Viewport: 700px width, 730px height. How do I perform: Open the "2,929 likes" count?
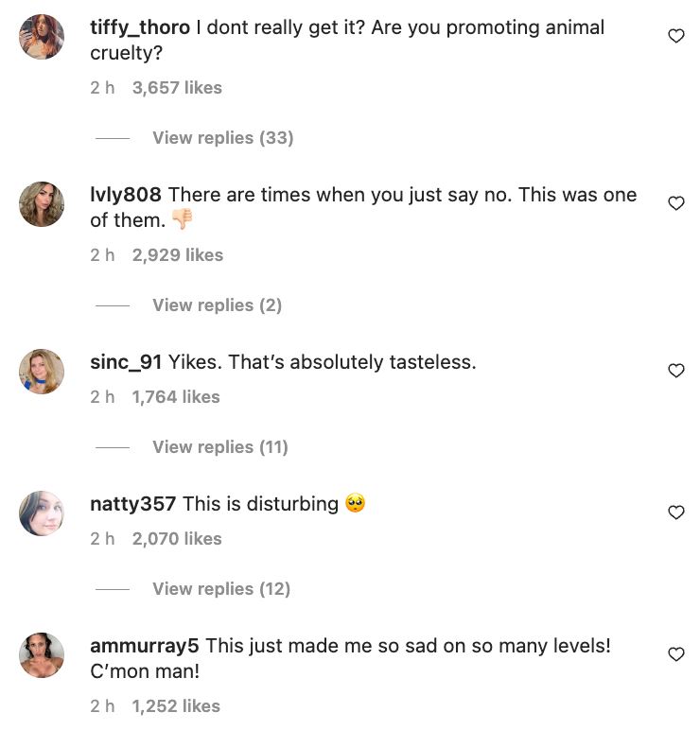tap(177, 255)
